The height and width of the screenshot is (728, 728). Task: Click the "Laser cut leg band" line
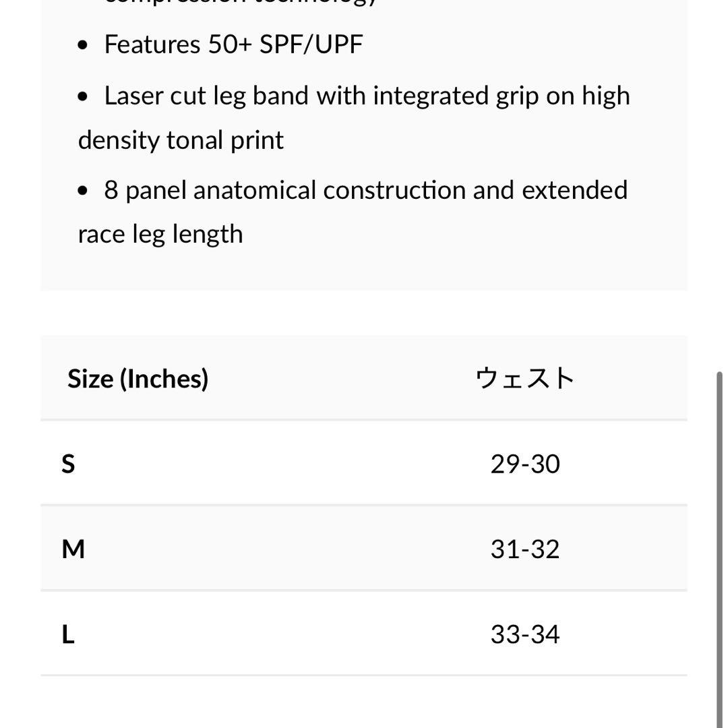point(367,96)
